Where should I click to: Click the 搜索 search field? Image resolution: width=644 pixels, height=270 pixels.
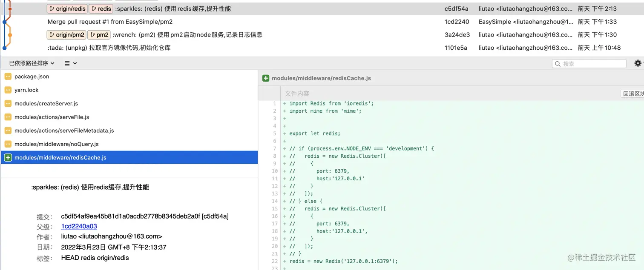click(589, 64)
